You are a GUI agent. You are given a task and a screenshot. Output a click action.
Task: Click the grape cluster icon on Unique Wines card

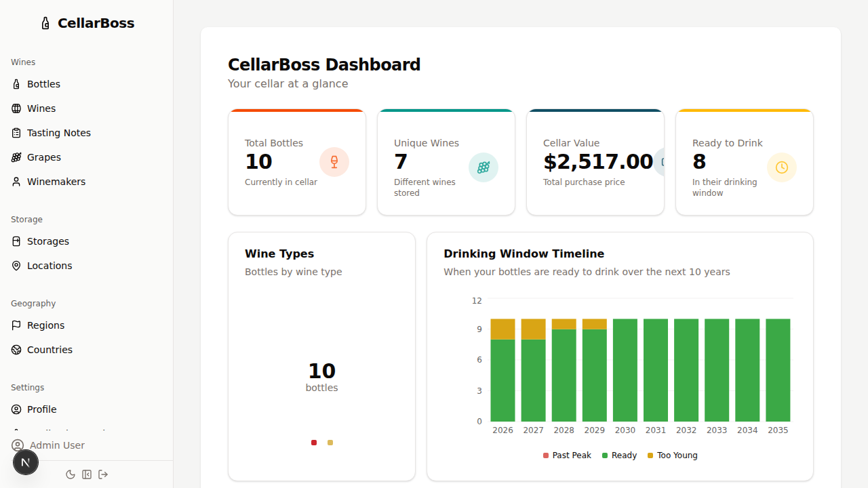[484, 167]
